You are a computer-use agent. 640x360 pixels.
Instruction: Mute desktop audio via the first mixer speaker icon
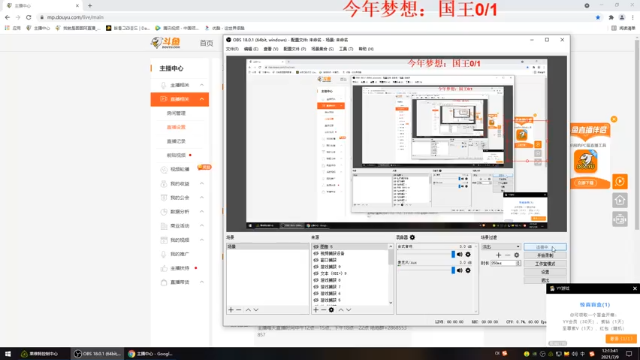click(460, 254)
